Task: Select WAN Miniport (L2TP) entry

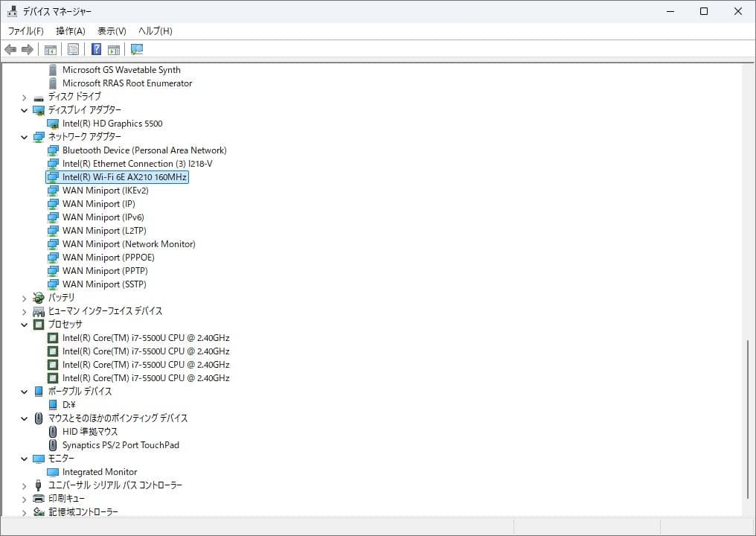Action: (104, 231)
